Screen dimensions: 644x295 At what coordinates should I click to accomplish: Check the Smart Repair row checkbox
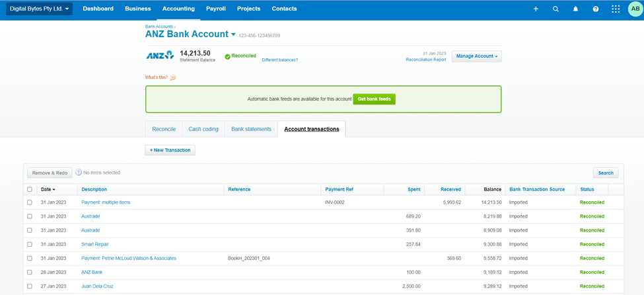(x=29, y=244)
